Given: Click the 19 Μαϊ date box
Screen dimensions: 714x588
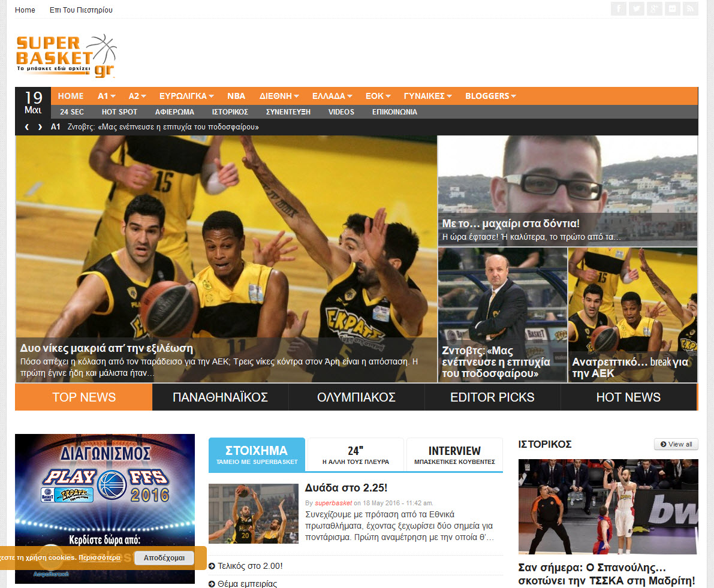Looking at the screenshot, I should (33, 103).
